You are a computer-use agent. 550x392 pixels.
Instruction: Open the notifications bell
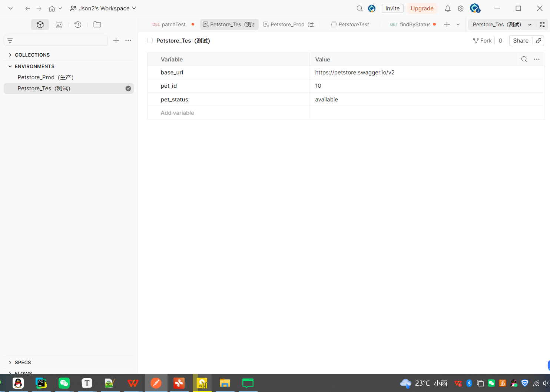[x=448, y=9]
